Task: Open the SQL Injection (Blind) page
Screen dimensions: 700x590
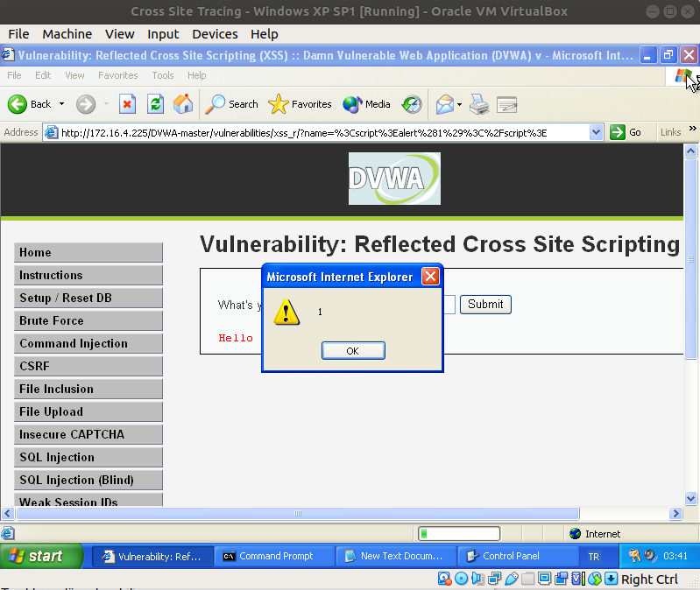Action: 88,480
